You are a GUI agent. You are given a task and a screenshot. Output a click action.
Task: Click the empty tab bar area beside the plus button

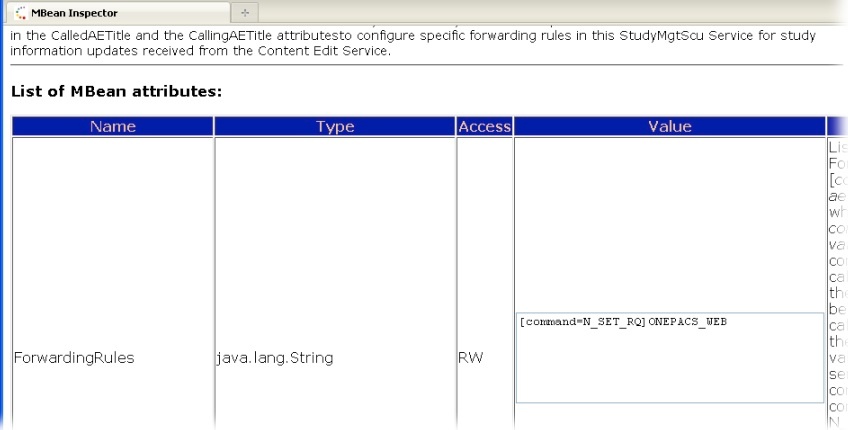pyautogui.click(x=552, y=12)
